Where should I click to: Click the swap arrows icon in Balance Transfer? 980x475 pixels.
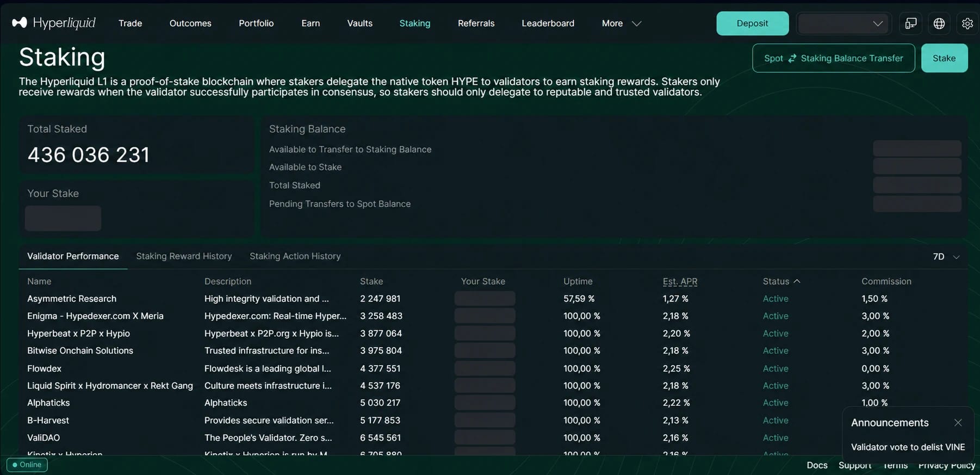(x=792, y=58)
